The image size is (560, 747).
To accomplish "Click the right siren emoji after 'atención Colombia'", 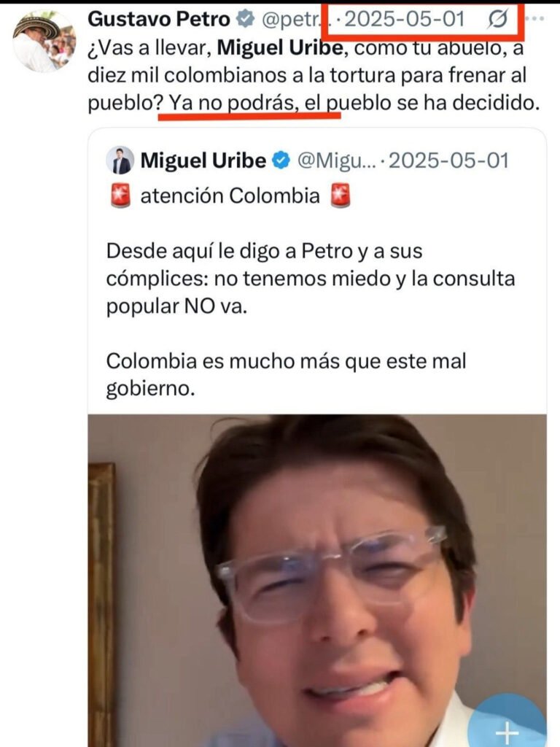I will [x=341, y=196].
